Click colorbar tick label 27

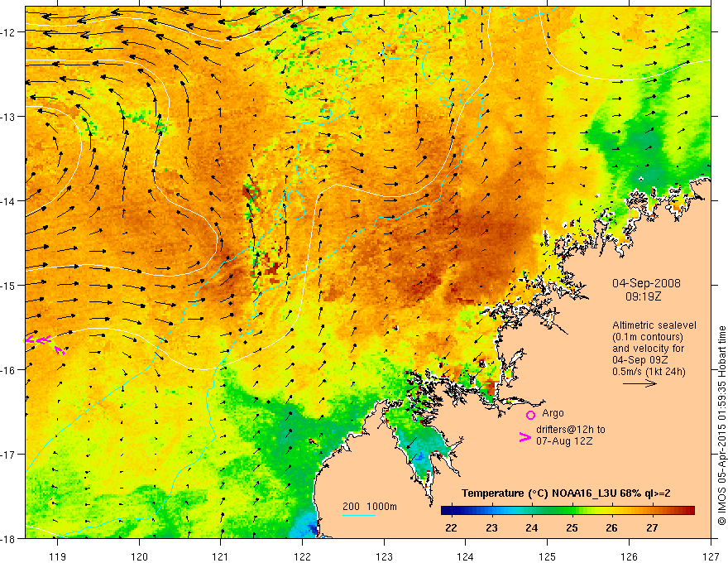(x=653, y=527)
